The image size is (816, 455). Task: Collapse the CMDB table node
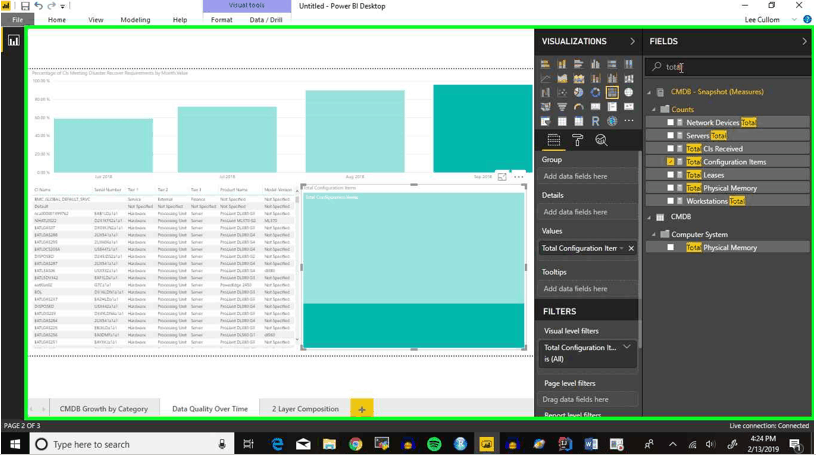coord(649,217)
